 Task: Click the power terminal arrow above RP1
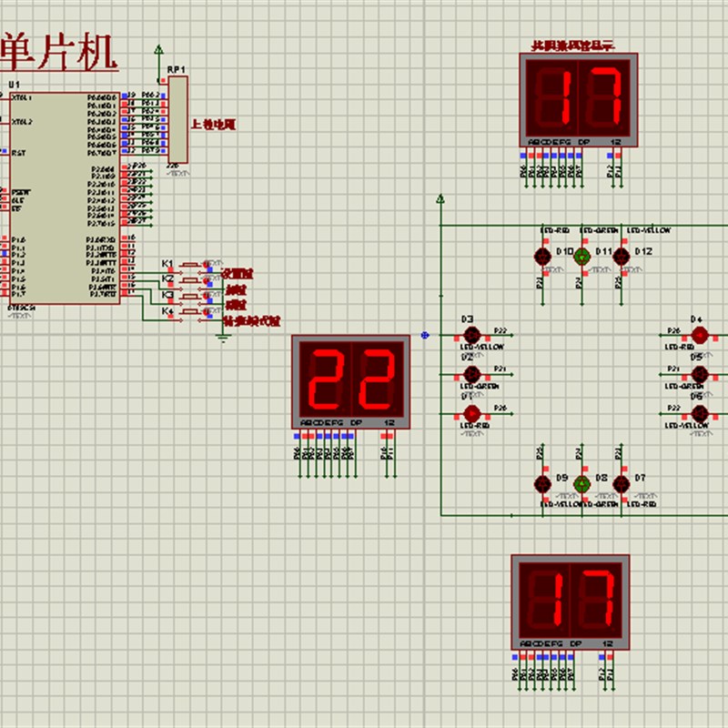pyautogui.click(x=158, y=50)
